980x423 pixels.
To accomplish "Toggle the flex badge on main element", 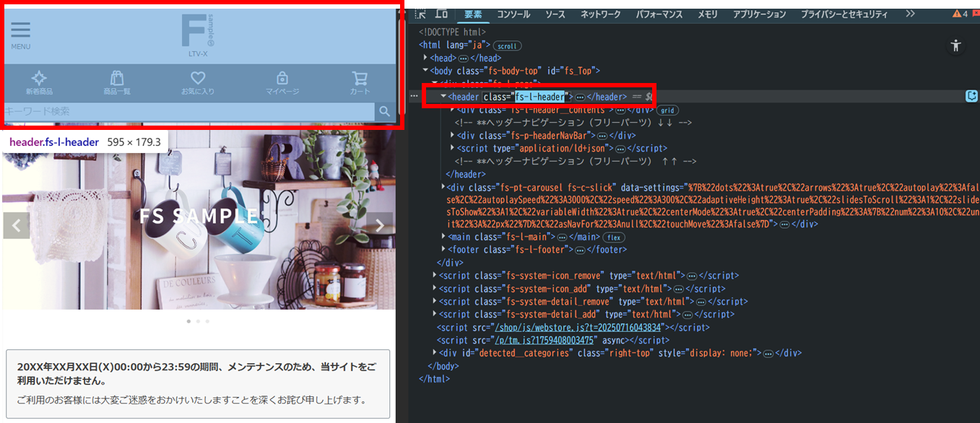I will tap(614, 237).
